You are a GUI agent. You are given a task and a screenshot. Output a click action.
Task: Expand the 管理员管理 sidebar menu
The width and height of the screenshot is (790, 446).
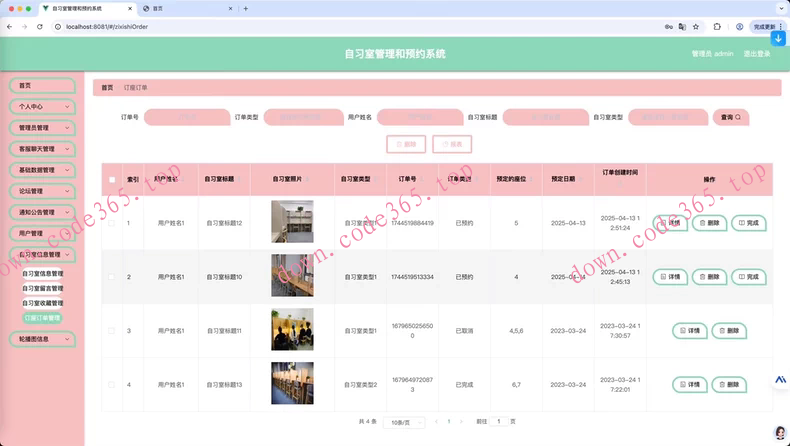coord(42,128)
